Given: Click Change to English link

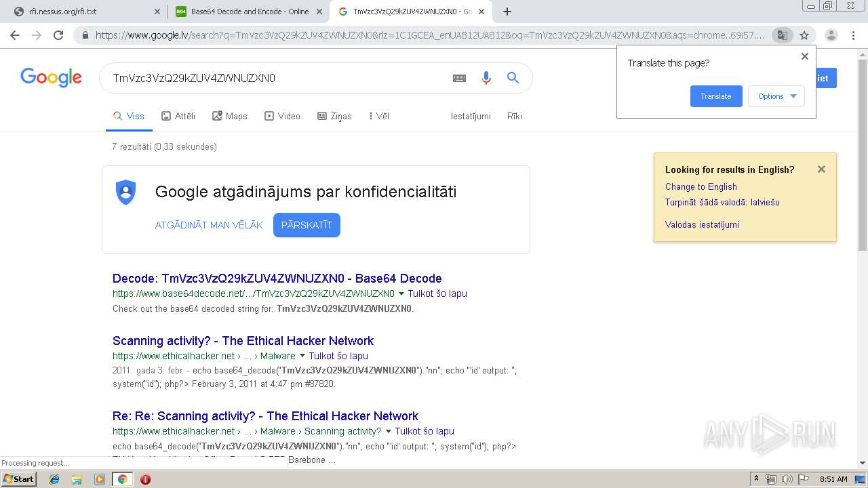Looking at the screenshot, I should (701, 186).
